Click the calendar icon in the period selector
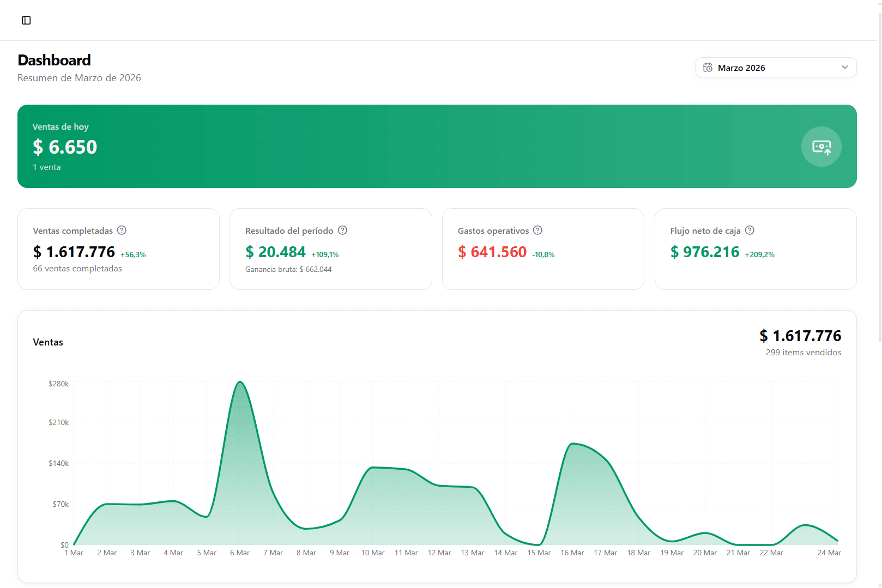Viewport: 882px width, 588px height. click(x=708, y=67)
